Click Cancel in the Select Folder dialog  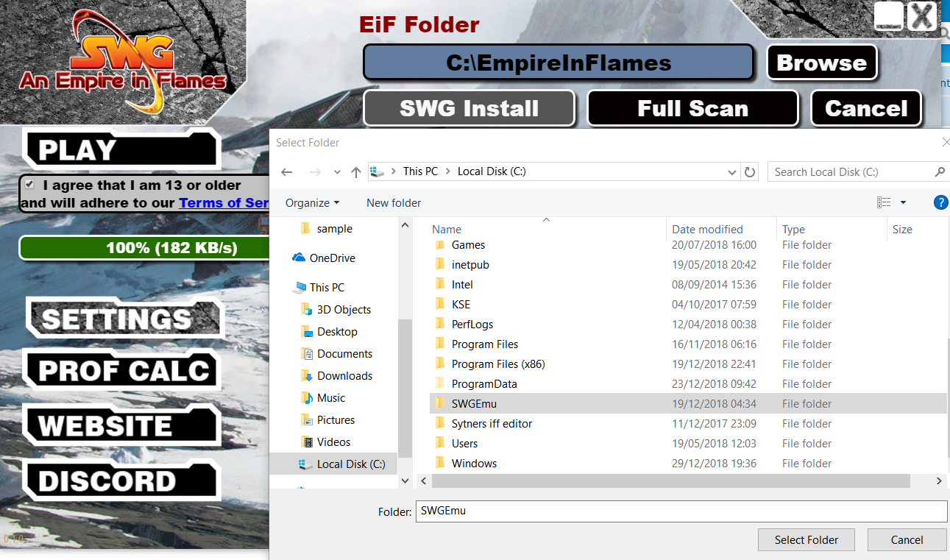[x=907, y=539]
